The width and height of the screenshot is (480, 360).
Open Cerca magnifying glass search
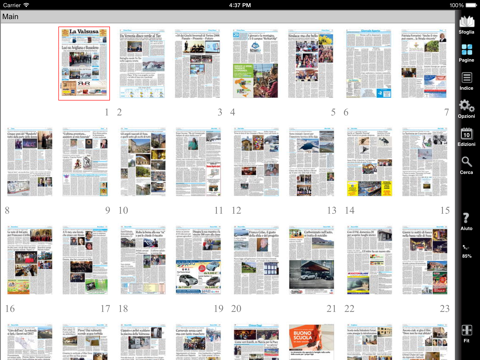[466, 165]
